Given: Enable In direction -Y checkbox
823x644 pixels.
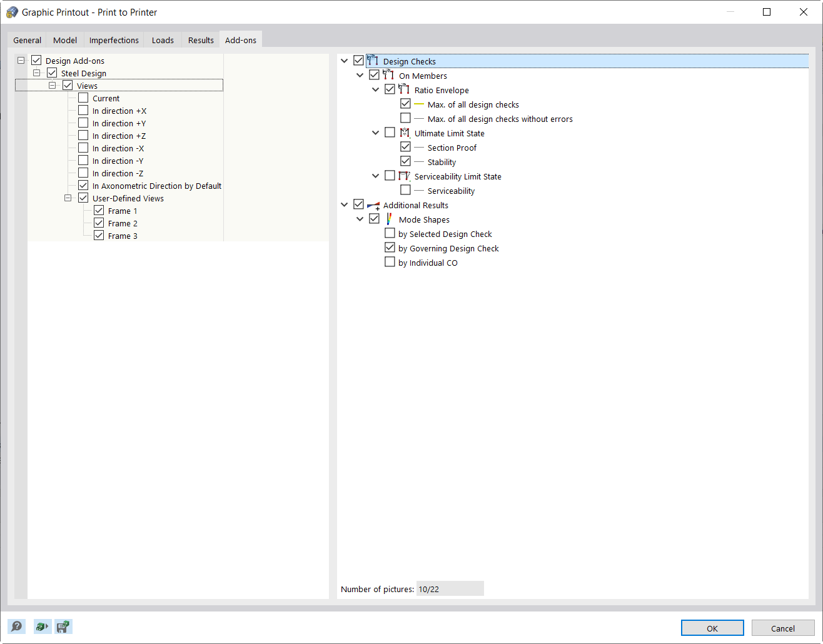Looking at the screenshot, I should [x=83, y=160].
